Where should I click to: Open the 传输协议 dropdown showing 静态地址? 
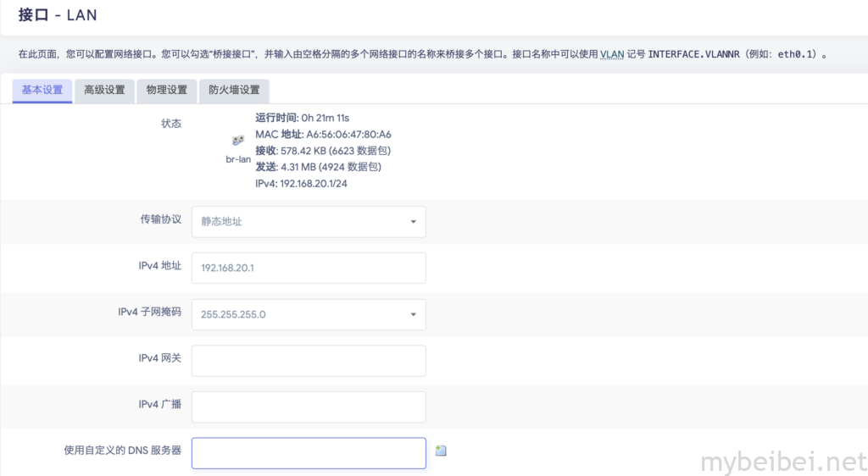coord(309,222)
